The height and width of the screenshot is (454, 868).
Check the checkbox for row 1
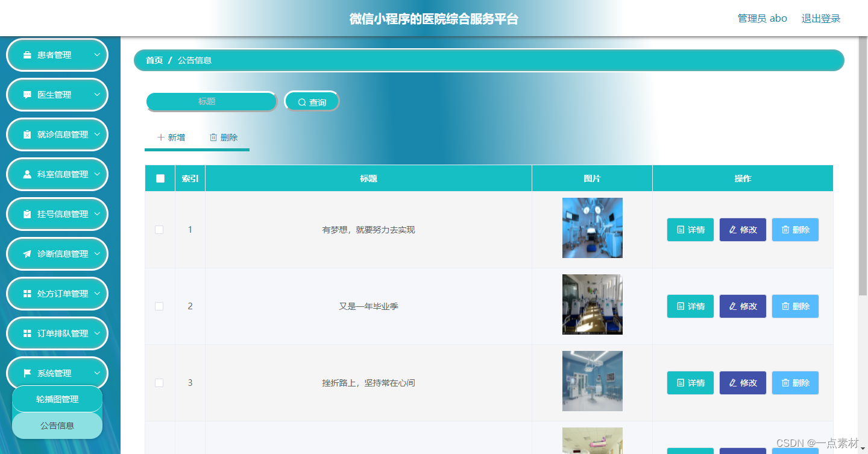[x=159, y=230]
